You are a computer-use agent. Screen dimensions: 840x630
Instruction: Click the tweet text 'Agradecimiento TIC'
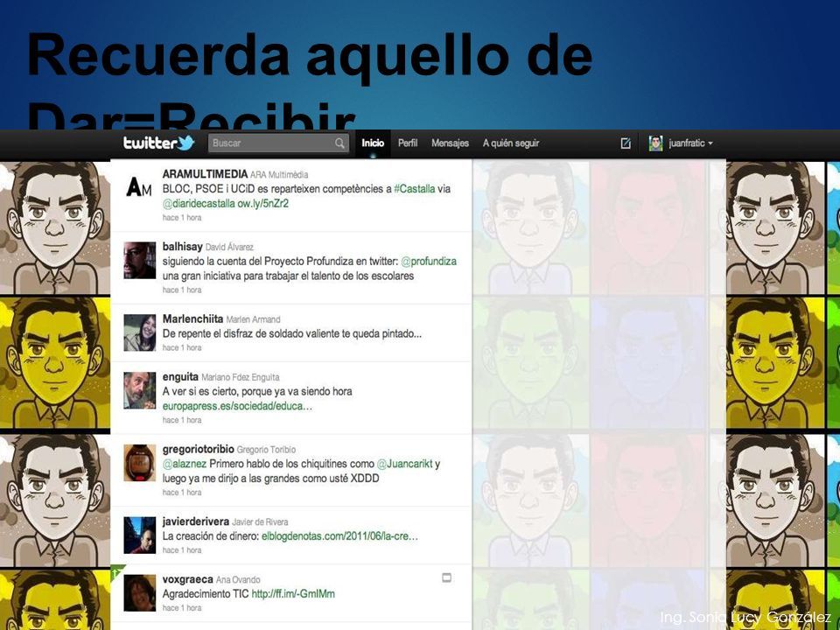[206, 594]
